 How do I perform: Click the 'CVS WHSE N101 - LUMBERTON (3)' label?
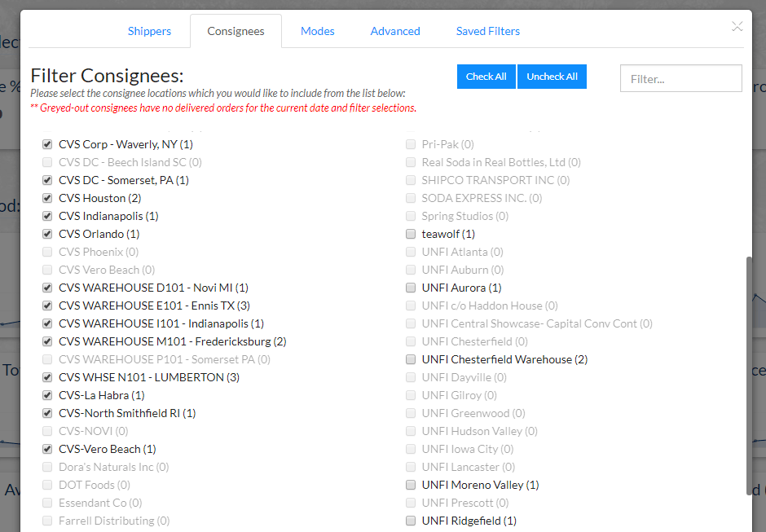149,377
